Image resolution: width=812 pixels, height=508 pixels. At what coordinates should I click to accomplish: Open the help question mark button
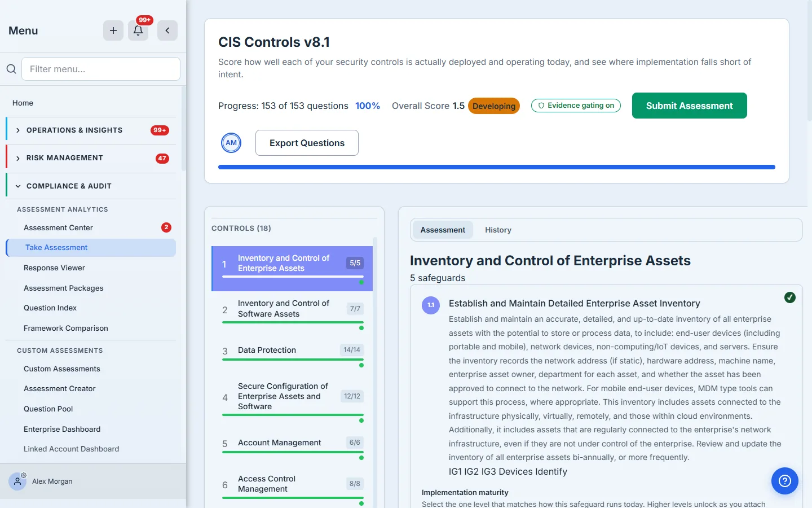(785, 481)
